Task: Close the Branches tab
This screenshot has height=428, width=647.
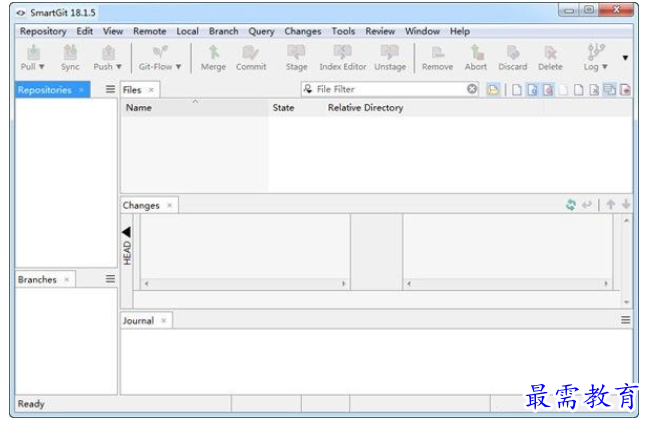Action: point(67,279)
